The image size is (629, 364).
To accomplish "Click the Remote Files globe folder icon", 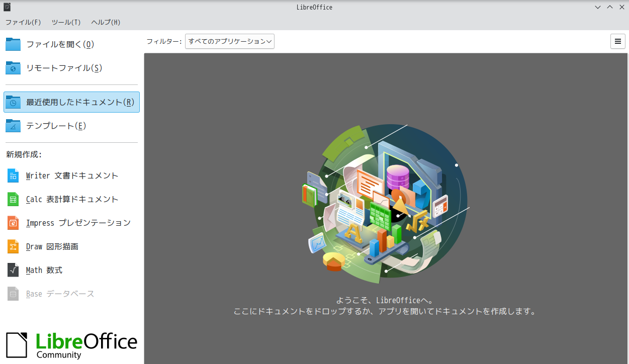I will 13,68.
